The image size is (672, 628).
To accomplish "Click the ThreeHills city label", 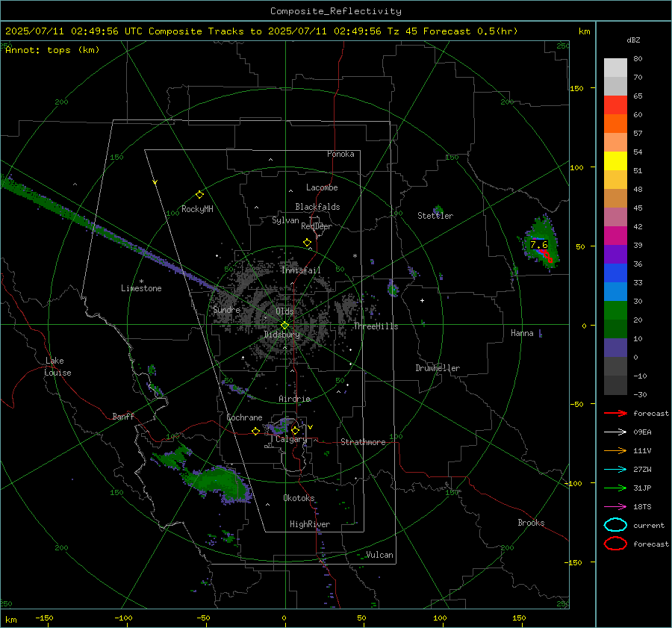I will [x=376, y=326].
